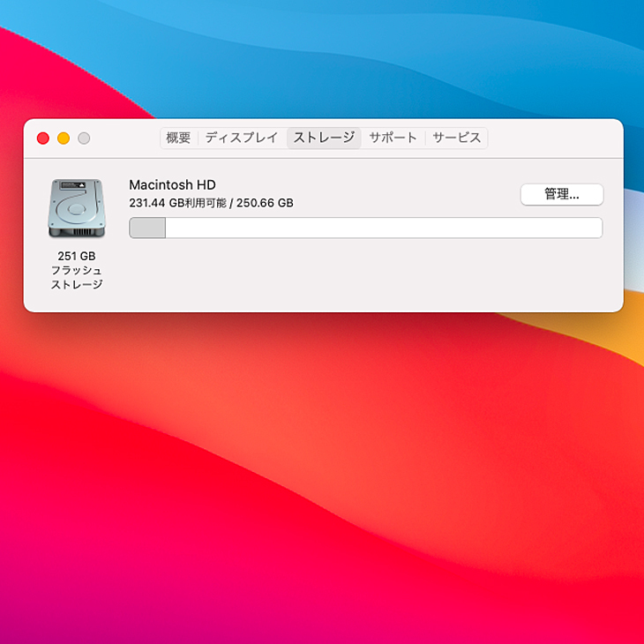Open the ディスプレイ tab
The image size is (644, 644).
[242, 138]
